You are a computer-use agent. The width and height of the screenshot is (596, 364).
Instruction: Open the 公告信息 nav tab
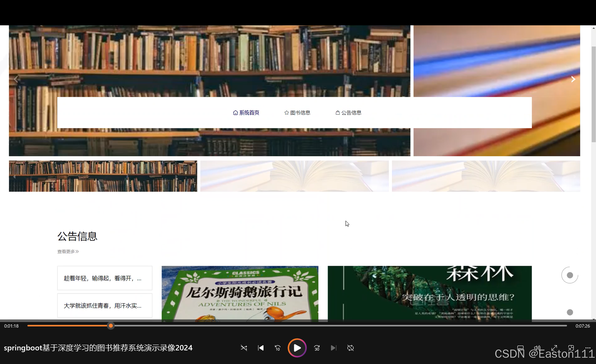tap(349, 113)
